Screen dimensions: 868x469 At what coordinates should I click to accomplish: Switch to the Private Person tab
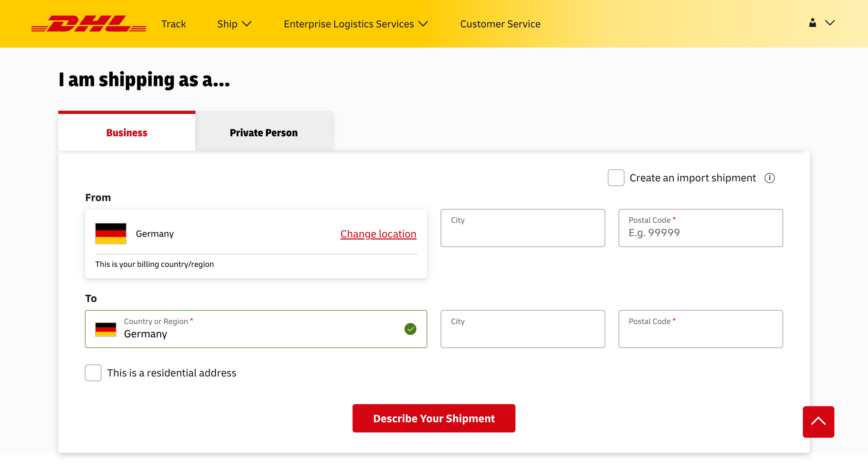[x=263, y=133]
